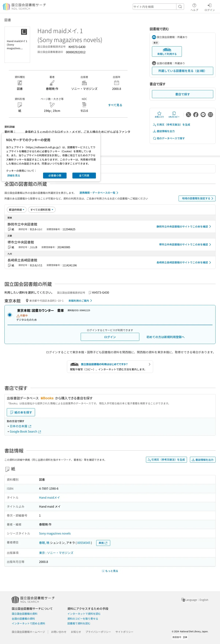Image resolution: width=220 pixels, height=644 pixels.
Task: Open Google Book Search external link
Action: click(x=25, y=431)
